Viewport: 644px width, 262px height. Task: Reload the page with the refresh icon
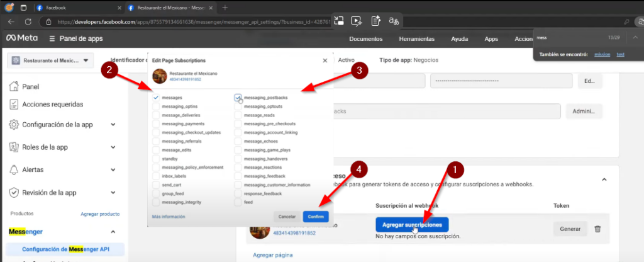[28, 22]
